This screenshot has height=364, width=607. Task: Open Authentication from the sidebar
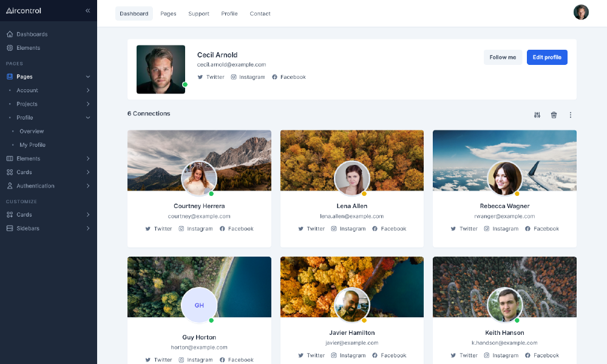point(36,186)
